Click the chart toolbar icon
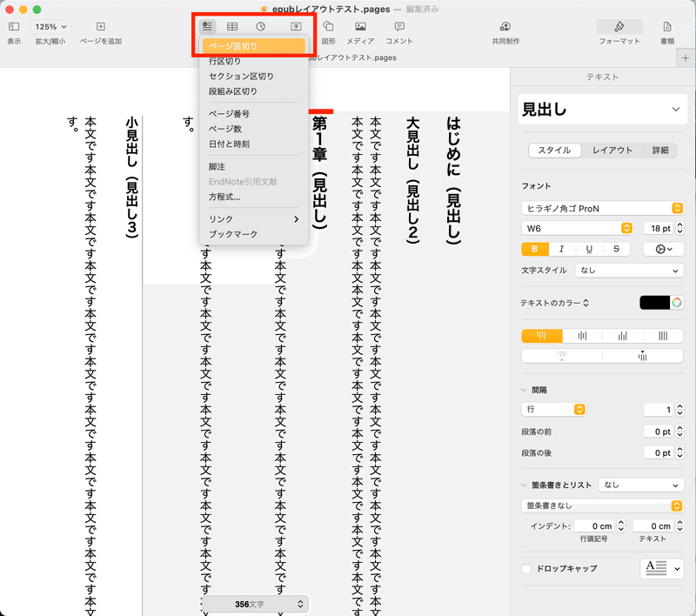This screenshot has width=696, height=616. point(260,27)
